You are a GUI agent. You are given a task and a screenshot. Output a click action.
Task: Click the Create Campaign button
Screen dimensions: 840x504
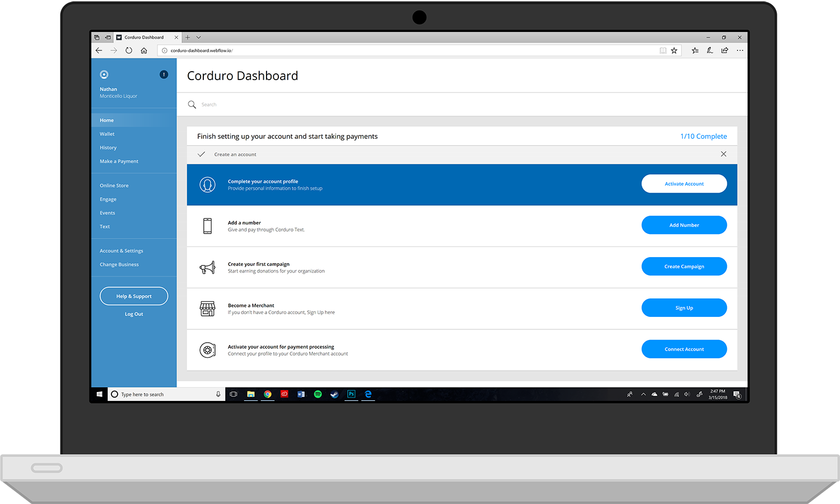[684, 267]
